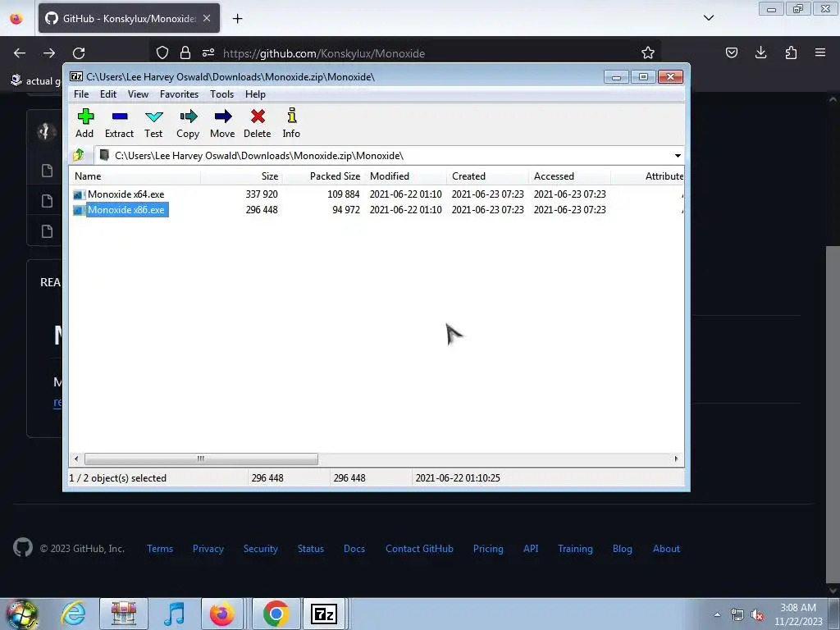The image size is (840, 630).
Task: Click the right scroll arrow of the file list
Action: [676, 459]
